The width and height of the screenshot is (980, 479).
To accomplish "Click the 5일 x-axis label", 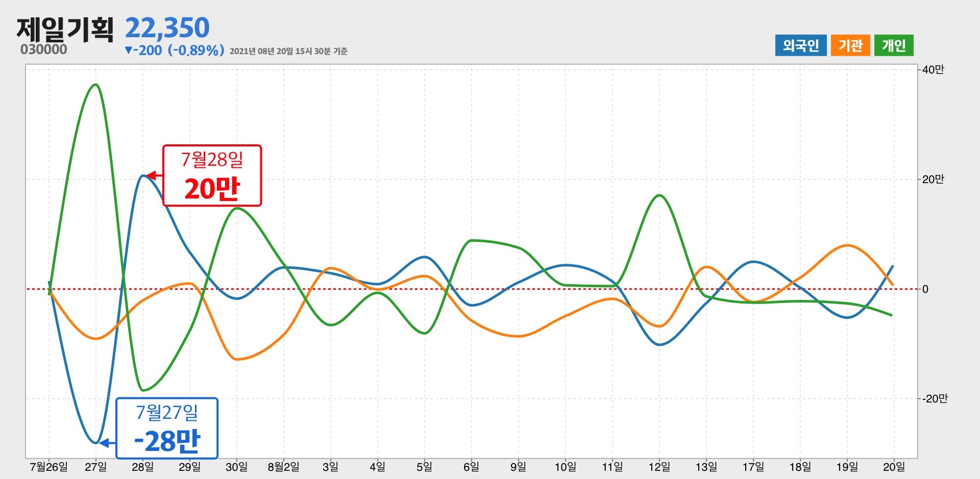I will pyautogui.click(x=425, y=467).
